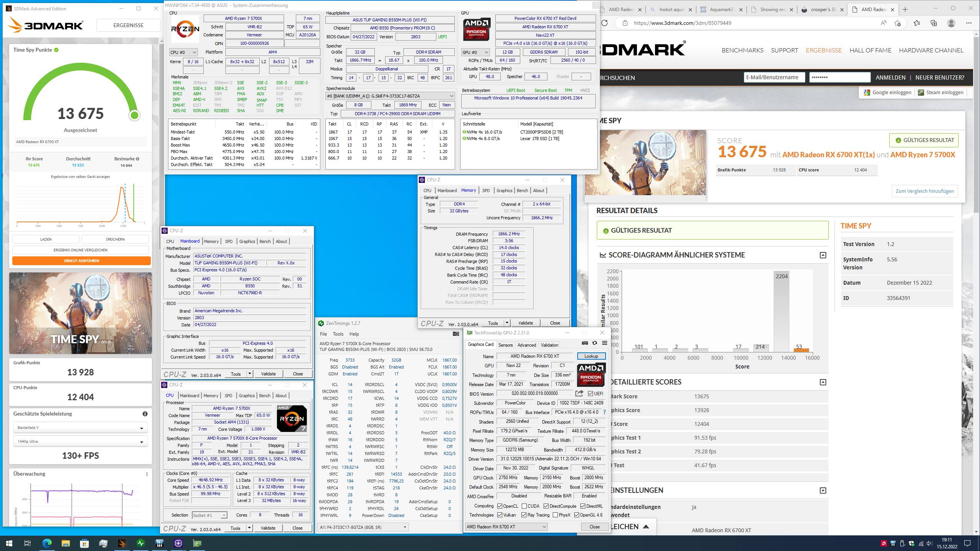The height and width of the screenshot is (551, 980).
Task: Click the browser favorites star icon
Action: coord(917,23)
